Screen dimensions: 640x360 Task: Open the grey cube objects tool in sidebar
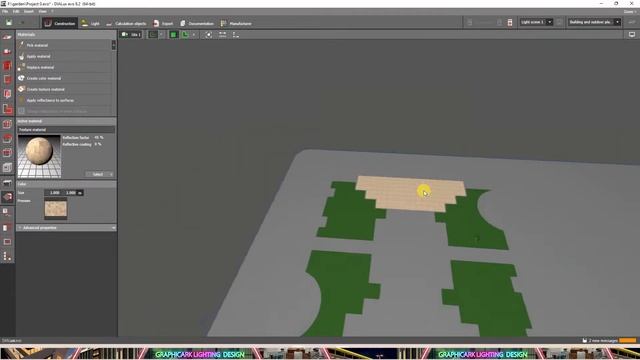[7, 167]
